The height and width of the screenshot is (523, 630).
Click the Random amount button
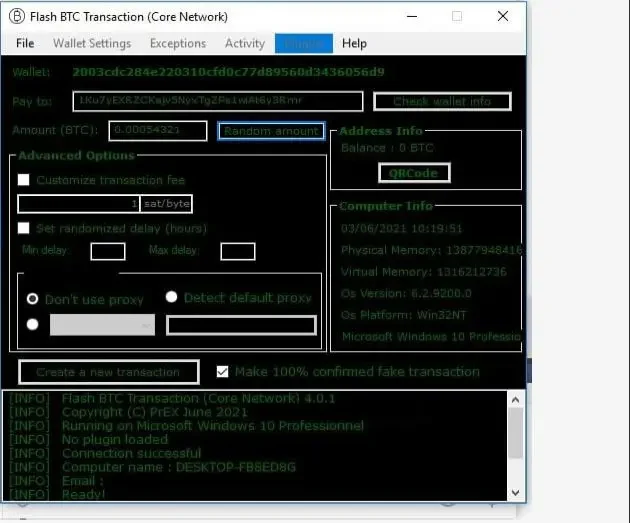click(x=271, y=131)
